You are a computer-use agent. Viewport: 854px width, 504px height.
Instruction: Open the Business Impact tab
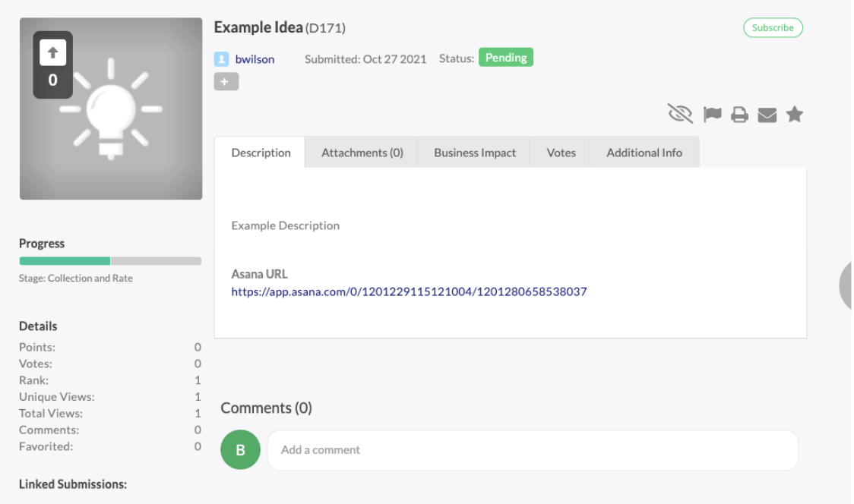pos(474,153)
